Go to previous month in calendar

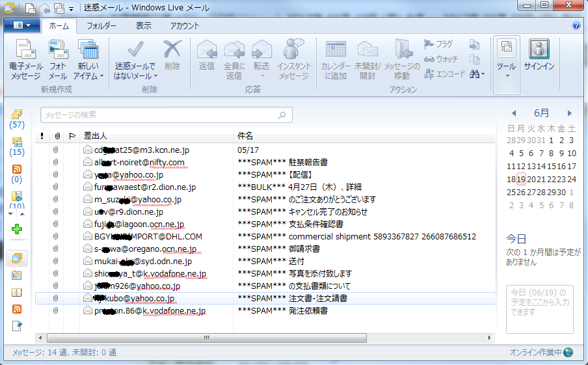click(x=514, y=113)
